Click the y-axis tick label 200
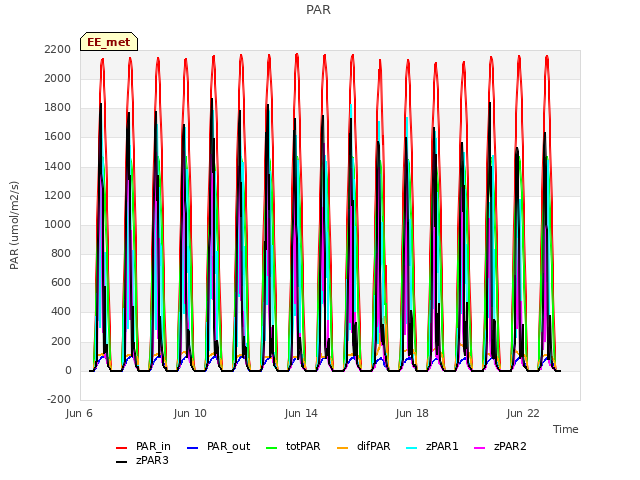Viewport: 640px width, 480px height. tap(61, 342)
